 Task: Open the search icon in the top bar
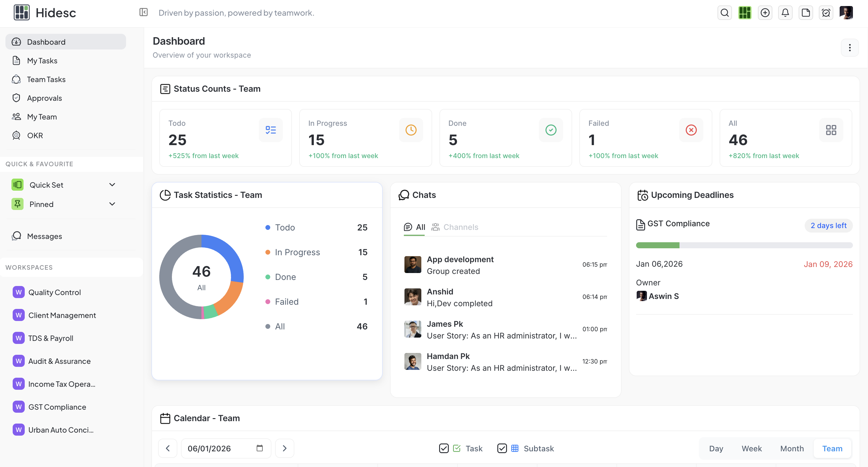click(x=724, y=12)
